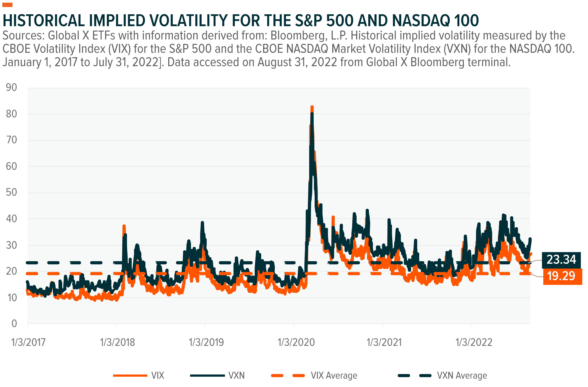The height and width of the screenshot is (387, 588).
Task: Click the 50 label on the y-axis
Action: click(x=11, y=192)
